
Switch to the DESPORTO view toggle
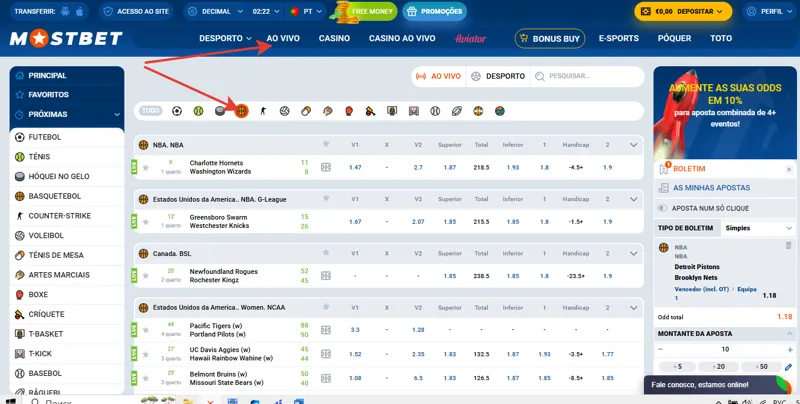(x=498, y=76)
